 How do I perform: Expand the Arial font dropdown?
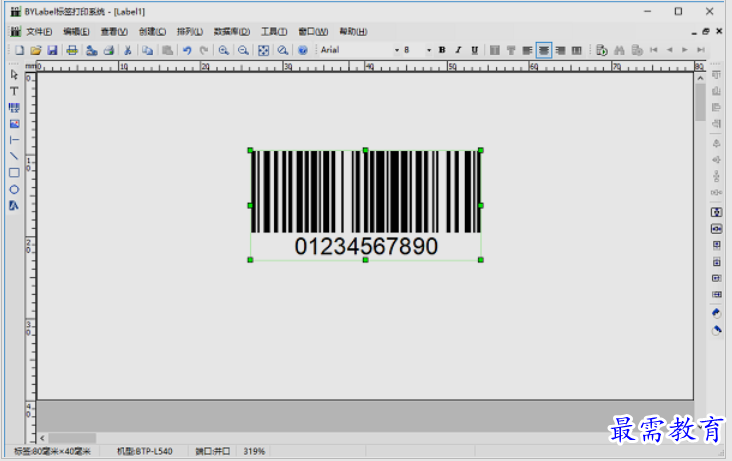[396, 50]
